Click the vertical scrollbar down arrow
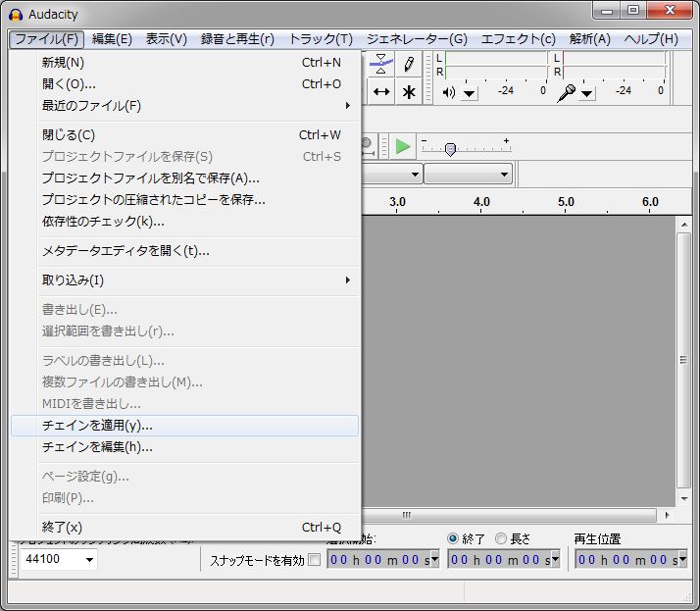The width and height of the screenshot is (700, 611). pyautogui.click(x=684, y=499)
